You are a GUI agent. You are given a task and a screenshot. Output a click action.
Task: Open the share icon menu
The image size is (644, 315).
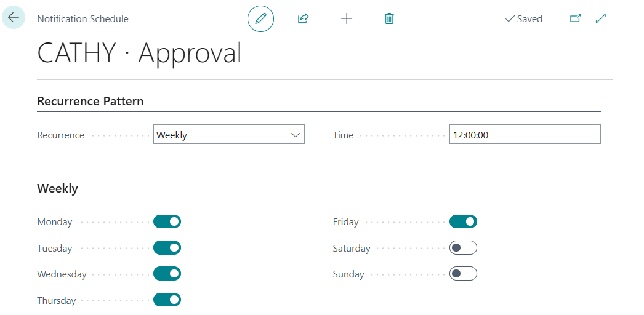click(303, 18)
